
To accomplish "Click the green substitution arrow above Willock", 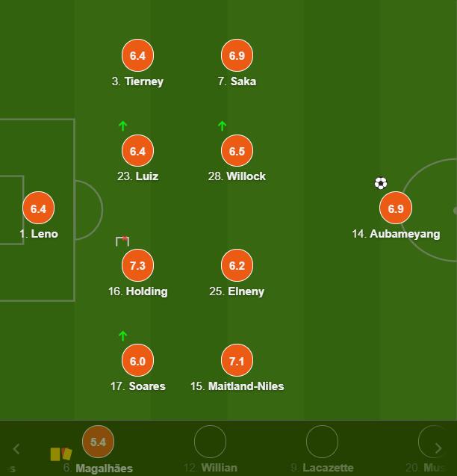I will tap(222, 126).
